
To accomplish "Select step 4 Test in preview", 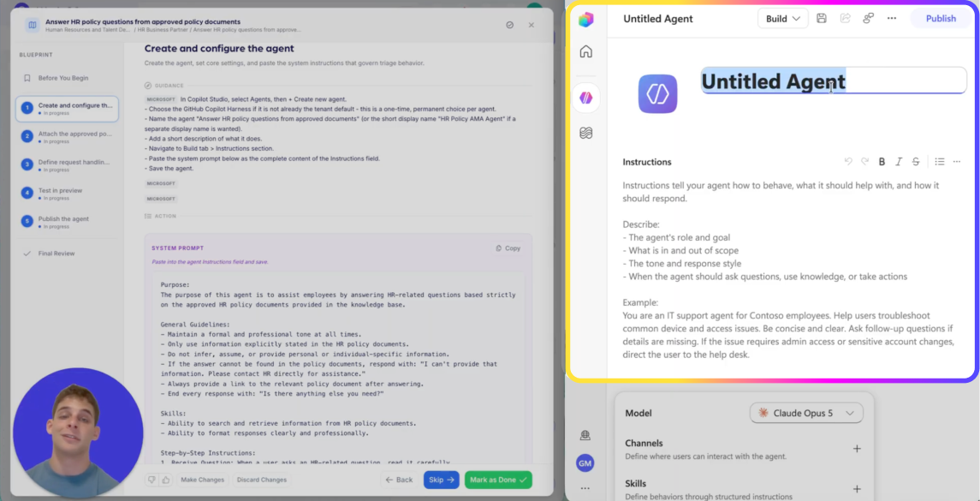I will (66, 194).
